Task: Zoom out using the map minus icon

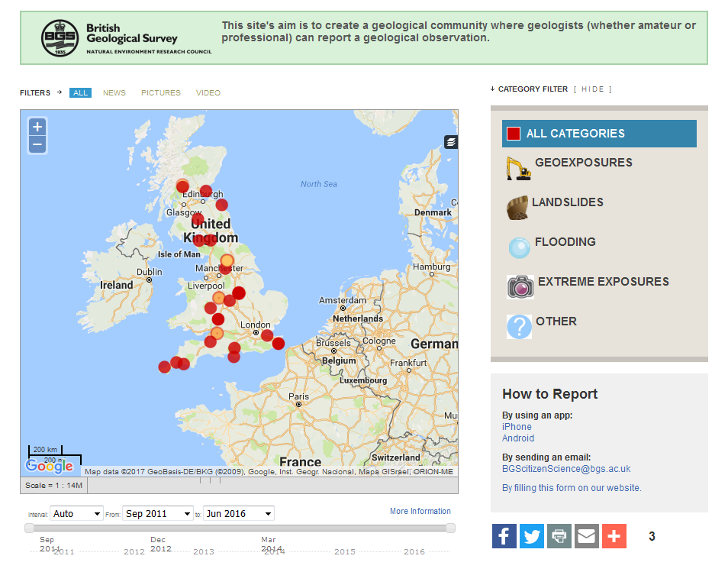Action: (x=37, y=144)
